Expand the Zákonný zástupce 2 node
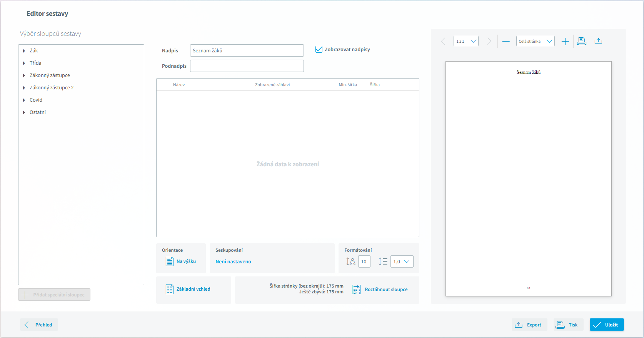 point(24,88)
